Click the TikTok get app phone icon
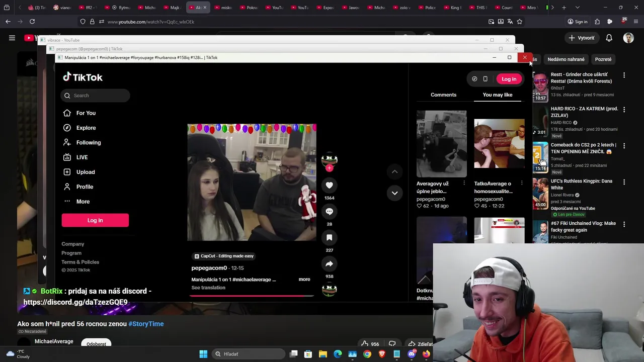This screenshot has height=362, width=644. (485, 79)
